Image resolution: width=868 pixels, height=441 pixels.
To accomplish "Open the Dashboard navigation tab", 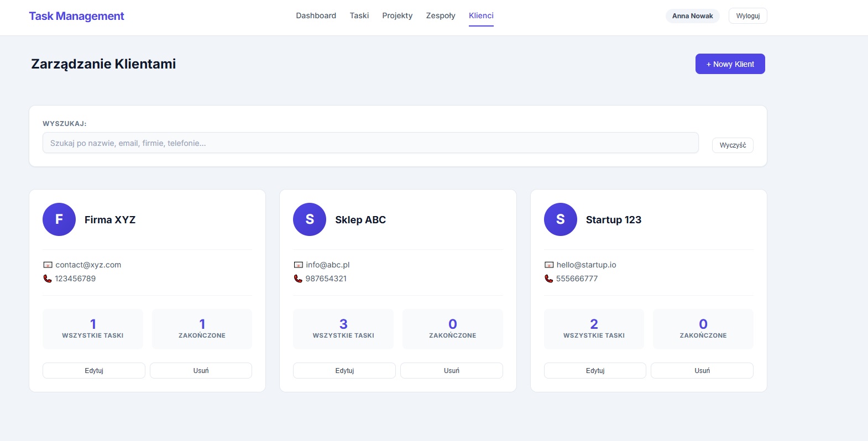I will pos(316,15).
